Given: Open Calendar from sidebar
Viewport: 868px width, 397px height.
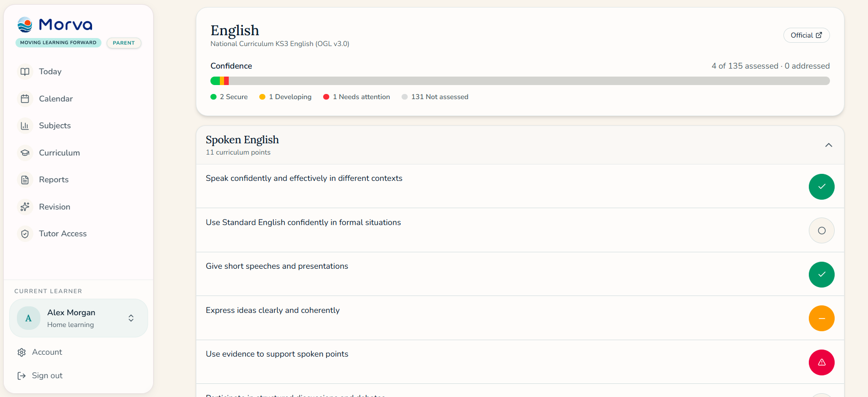Looking at the screenshot, I should click(56, 99).
